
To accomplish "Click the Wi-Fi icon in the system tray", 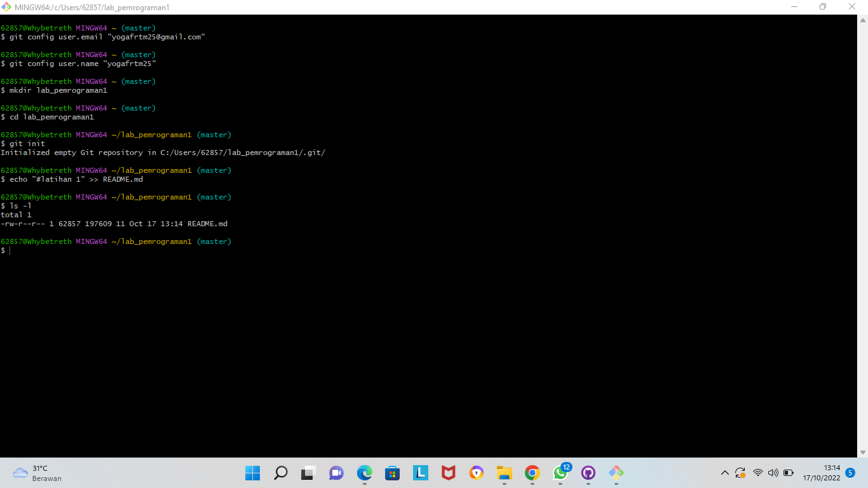I will tap(757, 473).
